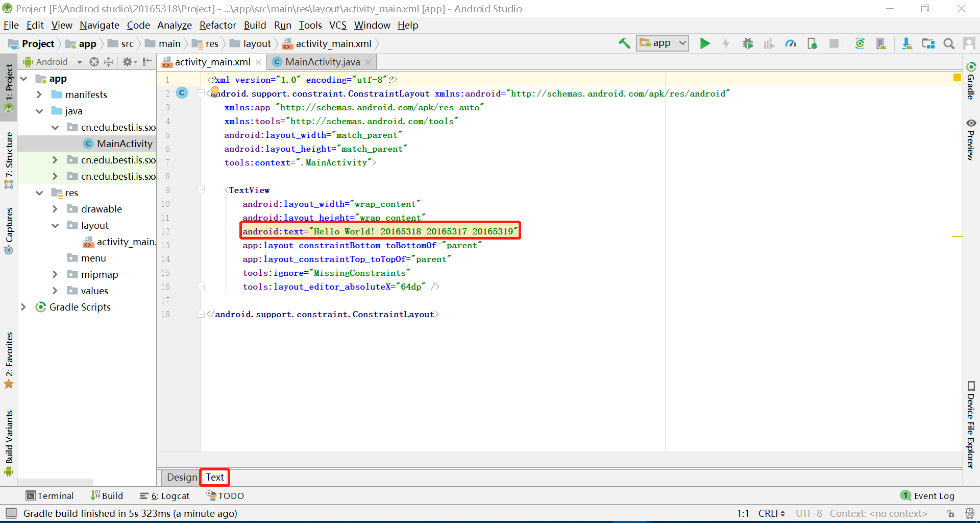Click the layout breadcrumb in navigation bar

point(250,43)
